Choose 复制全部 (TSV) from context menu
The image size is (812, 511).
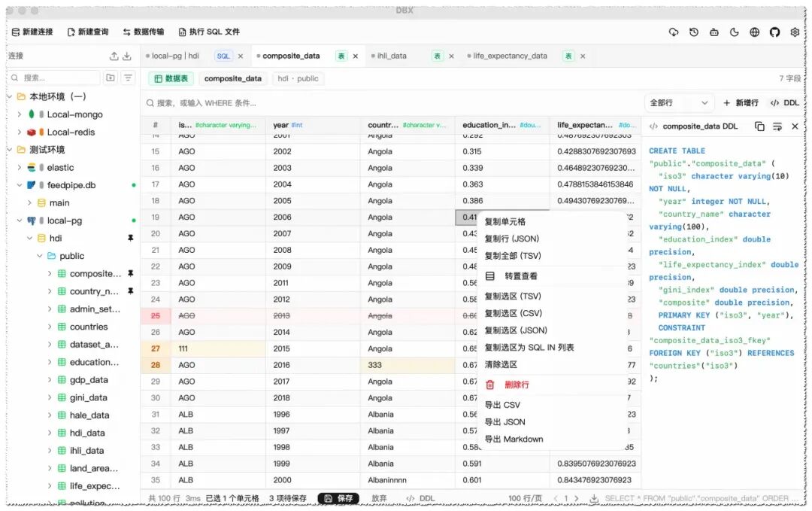(x=552, y=256)
